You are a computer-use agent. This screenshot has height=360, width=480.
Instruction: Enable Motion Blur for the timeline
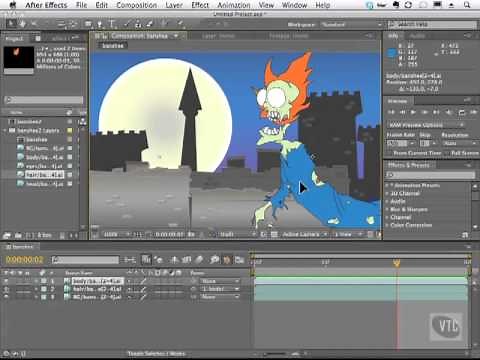coord(199,260)
